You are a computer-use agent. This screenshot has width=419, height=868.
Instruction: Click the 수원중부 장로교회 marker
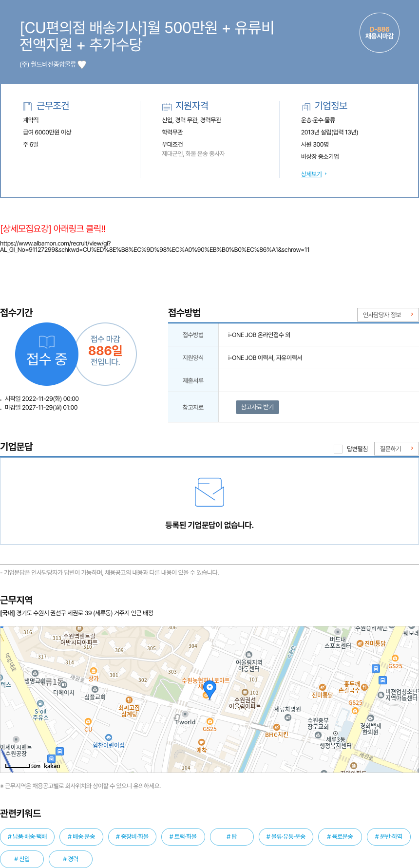tap(318, 735)
